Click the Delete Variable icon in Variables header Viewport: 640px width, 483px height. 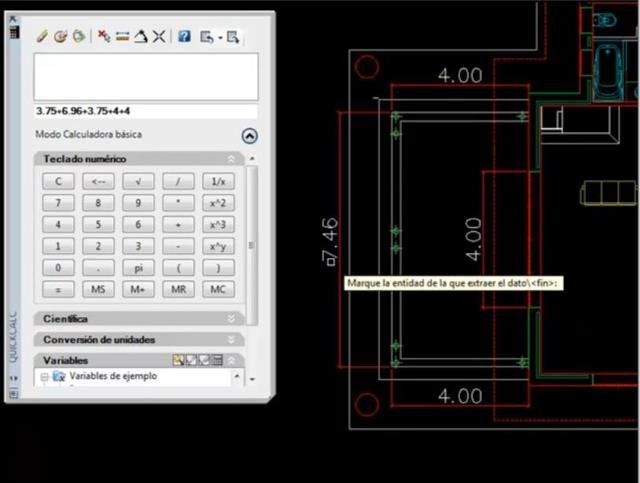pyautogui.click(x=204, y=360)
